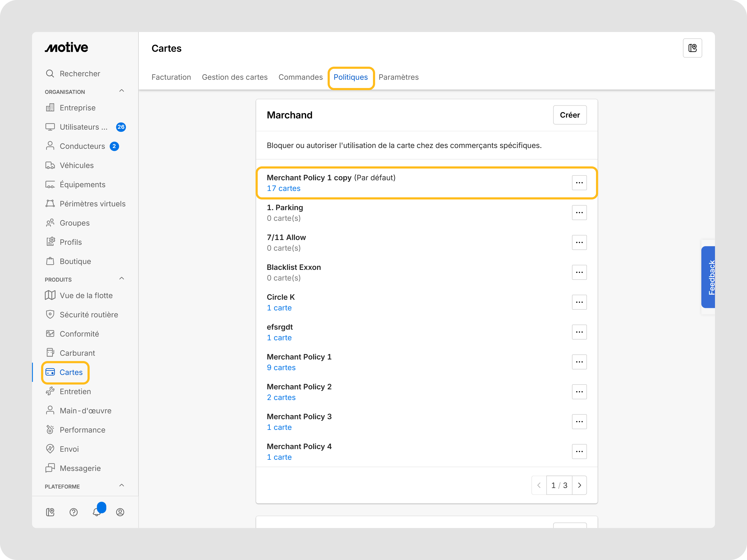
Task: Open the 17 cartes link
Action: 283,188
